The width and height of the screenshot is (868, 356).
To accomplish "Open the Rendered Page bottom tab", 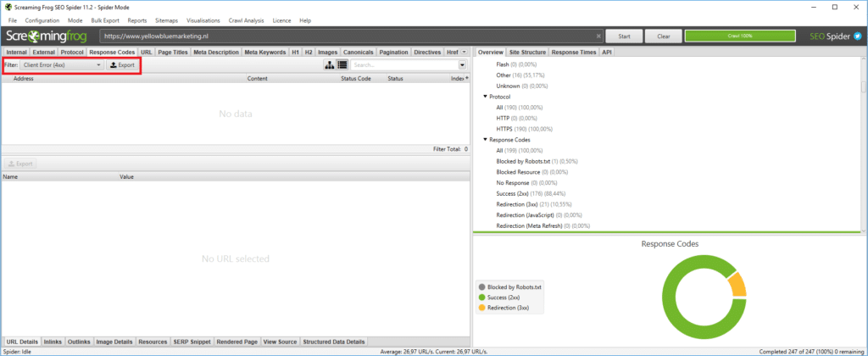I will pyautogui.click(x=237, y=342).
